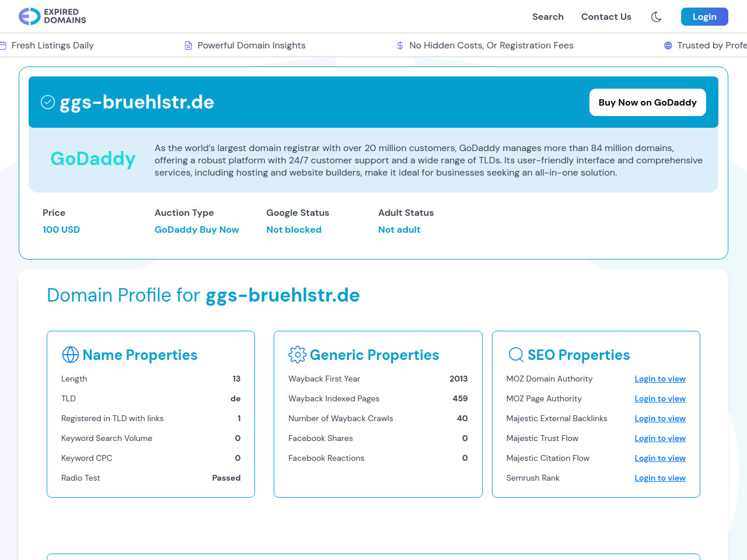Click Login to view for Majestic Trust Flow
Screen dimensions: 747x560
[659, 439]
